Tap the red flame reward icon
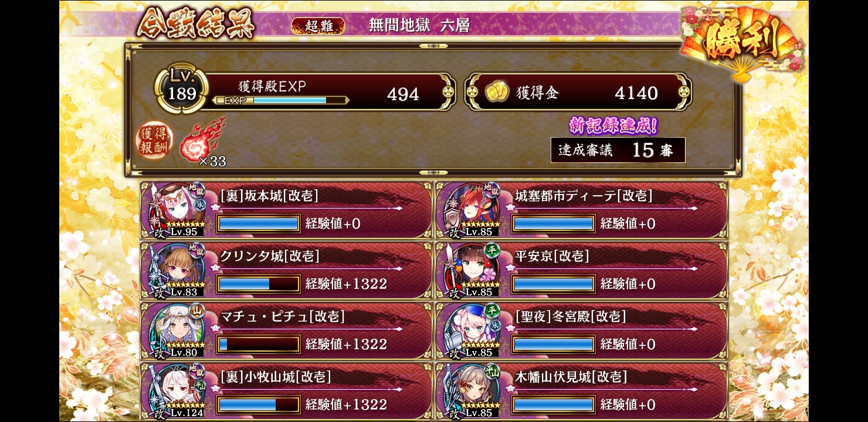The image size is (868, 422). pos(203,142)
